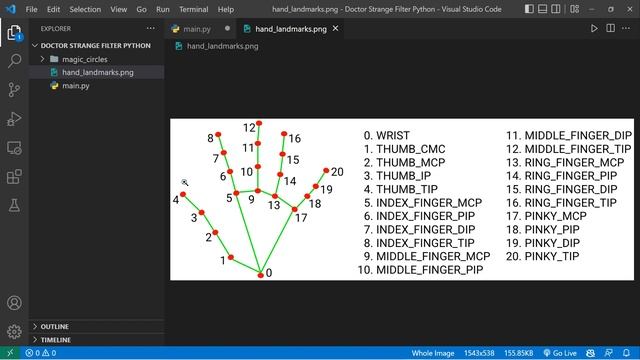This screenshot has width=640, height=360.
Task: Select the hand_landmarks.png editor tab
Action: (290, 29)
